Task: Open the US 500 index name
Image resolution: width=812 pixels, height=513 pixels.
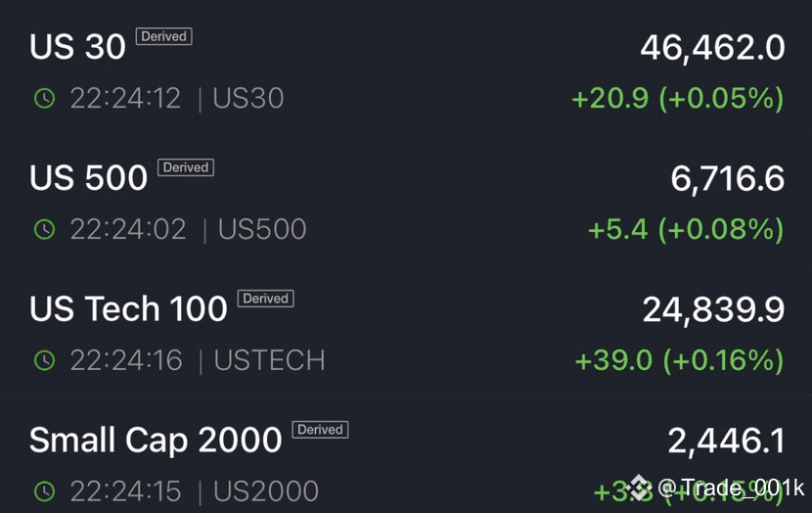Action: pyautogui.click(x=89, y=178)
